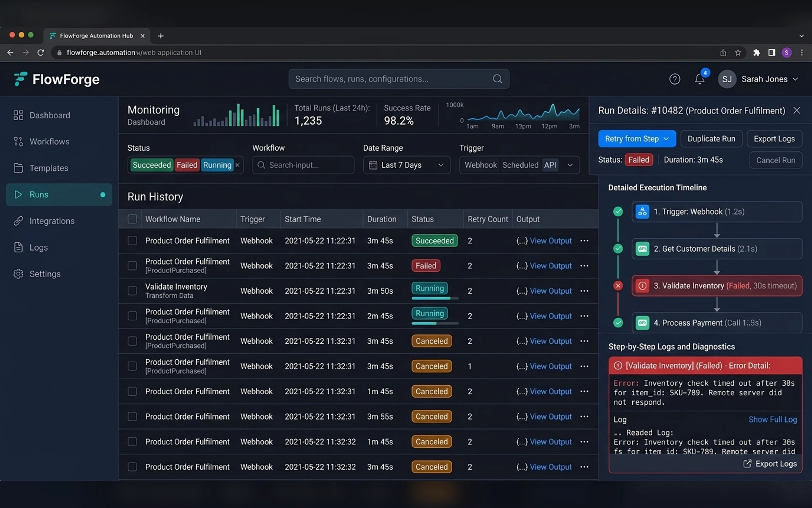The width and height of the screenshot is (812, 508).
Task: Click the FlowForge logo
Action: click(x=57, y=79)
